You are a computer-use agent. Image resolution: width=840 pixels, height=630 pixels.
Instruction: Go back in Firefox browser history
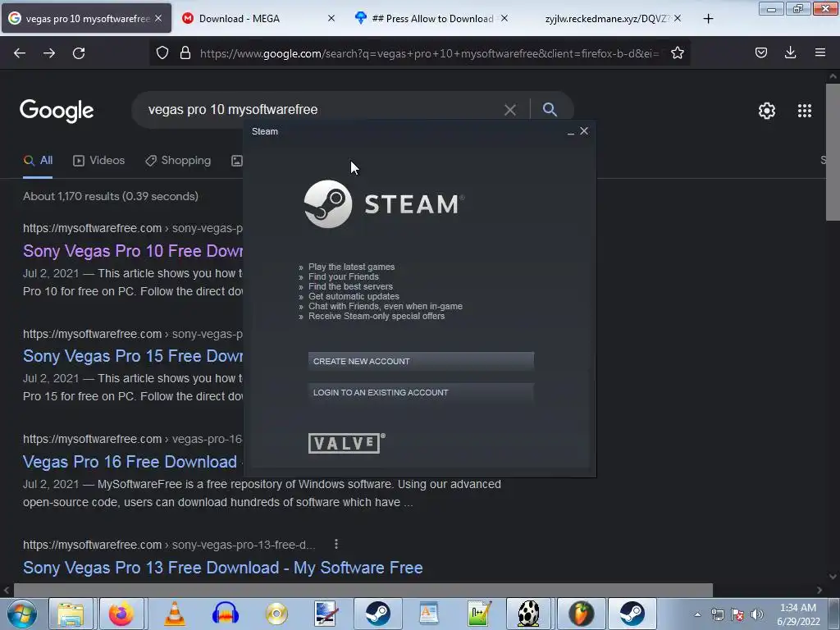pyautogui.click(x=20, y=53)
